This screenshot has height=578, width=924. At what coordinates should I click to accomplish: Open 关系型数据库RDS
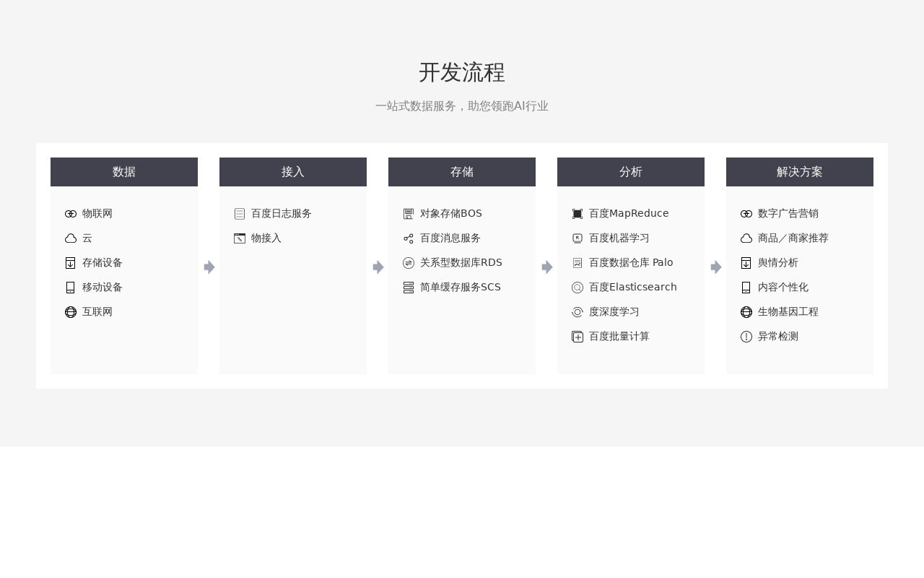(x=461, y=263)
